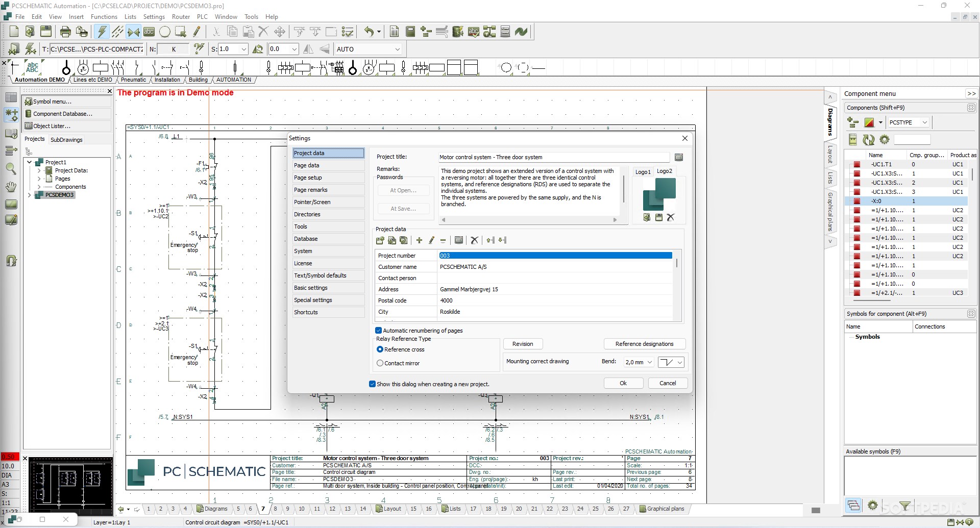
Task: Click the mirror symbol icon beside the angle field
Action: pos(308,49)
